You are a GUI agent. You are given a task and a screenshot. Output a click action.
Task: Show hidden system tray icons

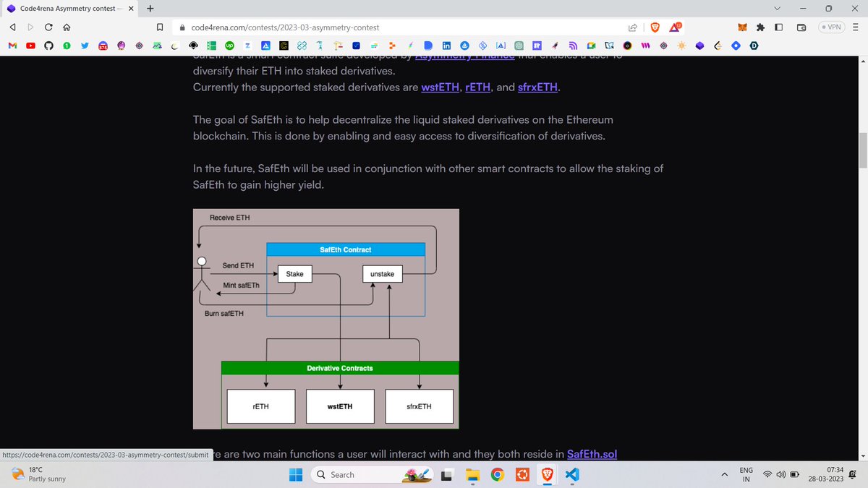pyautogui.click(x=724, y=475)
